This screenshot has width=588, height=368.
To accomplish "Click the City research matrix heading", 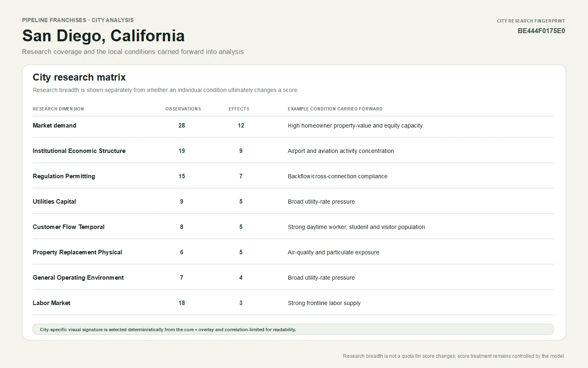I will [x=79, y=77].
